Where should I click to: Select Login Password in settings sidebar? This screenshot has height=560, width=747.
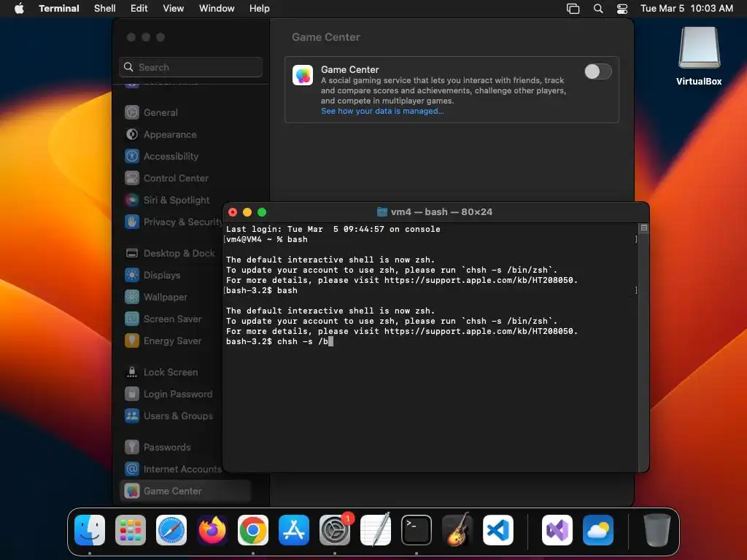[x=171, y=394]
